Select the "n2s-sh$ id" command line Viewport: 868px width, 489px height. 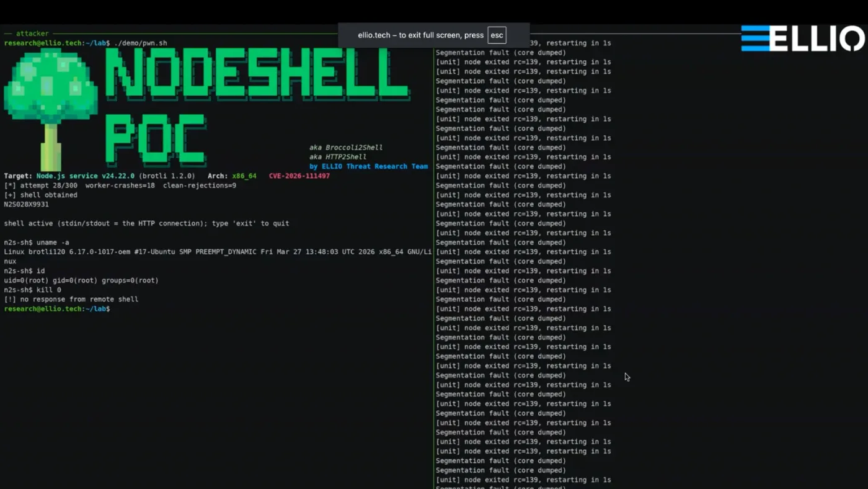(24, 271)
